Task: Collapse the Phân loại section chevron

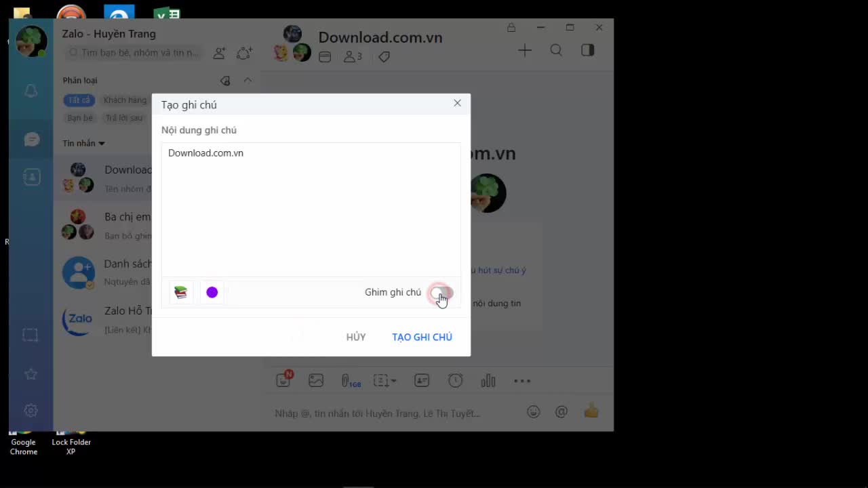Action: pos(248,80)
